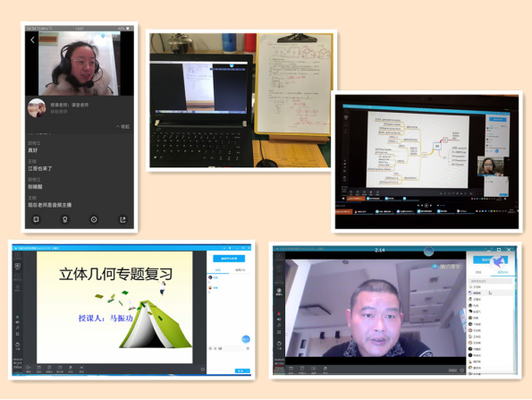Tap the award badge icon in phone bottom bar
This screenshot has height=400, width=532.
click(64, 220)
